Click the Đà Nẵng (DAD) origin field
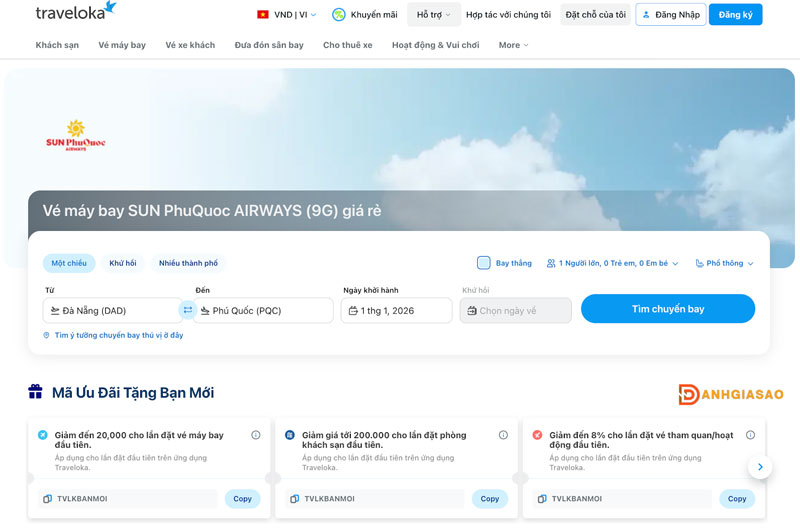 112,311
